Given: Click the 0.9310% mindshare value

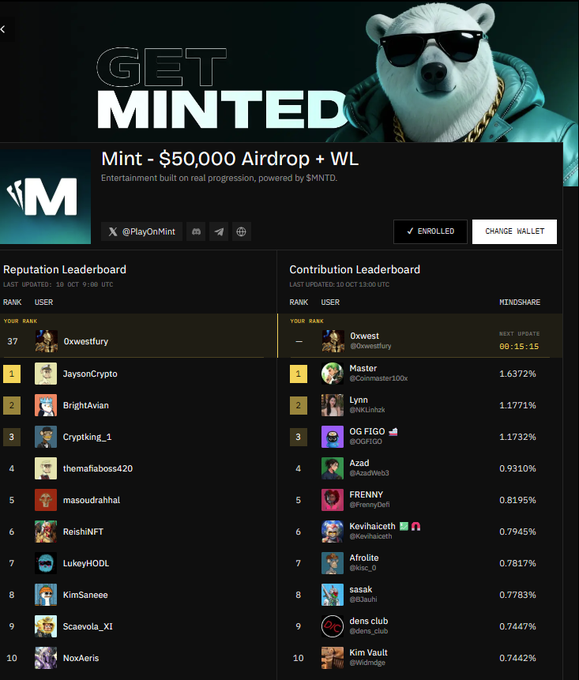Looking at the screenshot, I should (518, 468).
